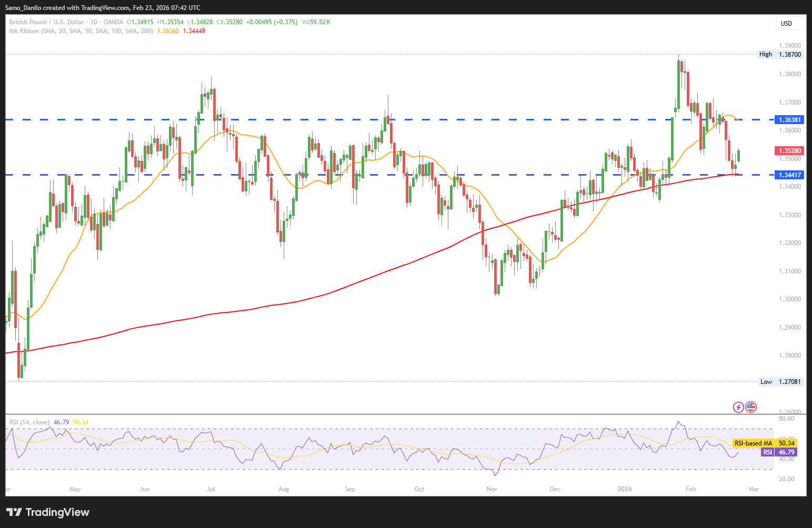Image resolution: width=812 pixels, height=528 pixels.
Task: Click the yellow RSI-based MA value label
Action: [x=764, y=443]
